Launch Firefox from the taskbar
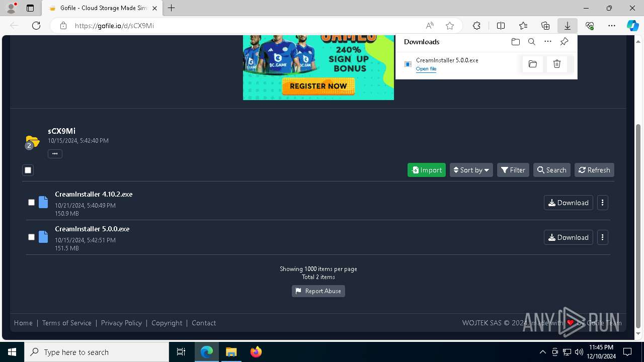 pos(256,352)
